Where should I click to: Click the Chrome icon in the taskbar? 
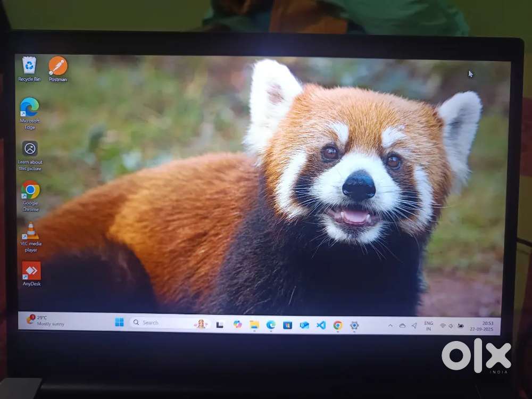(x=338, y=325)
